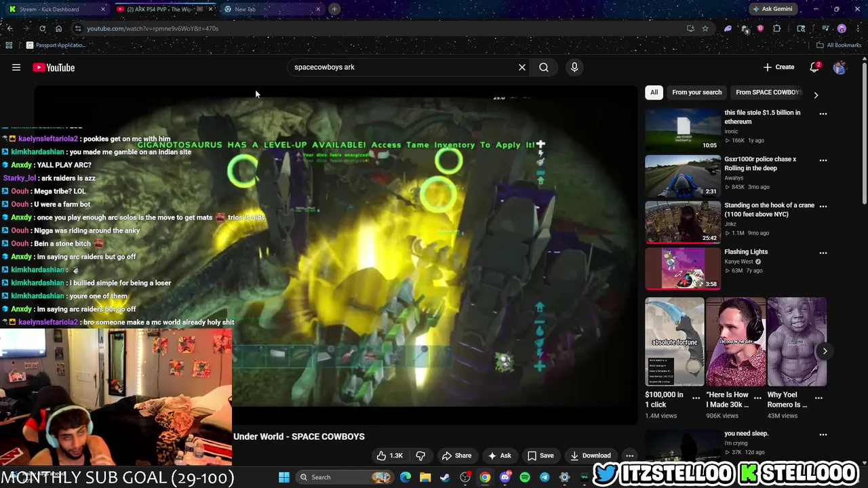
Task: Open options for Why Yoel Romero Short
Action: pos(818,398)
